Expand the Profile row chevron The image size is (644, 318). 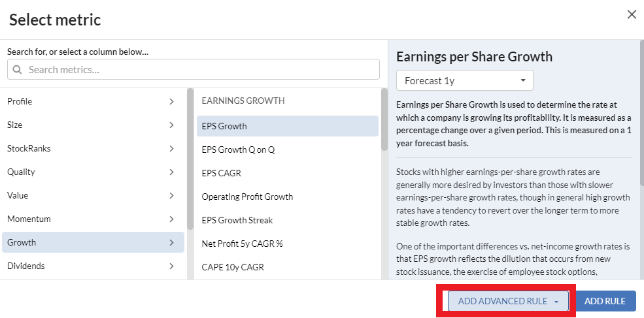tap(172, 101)
